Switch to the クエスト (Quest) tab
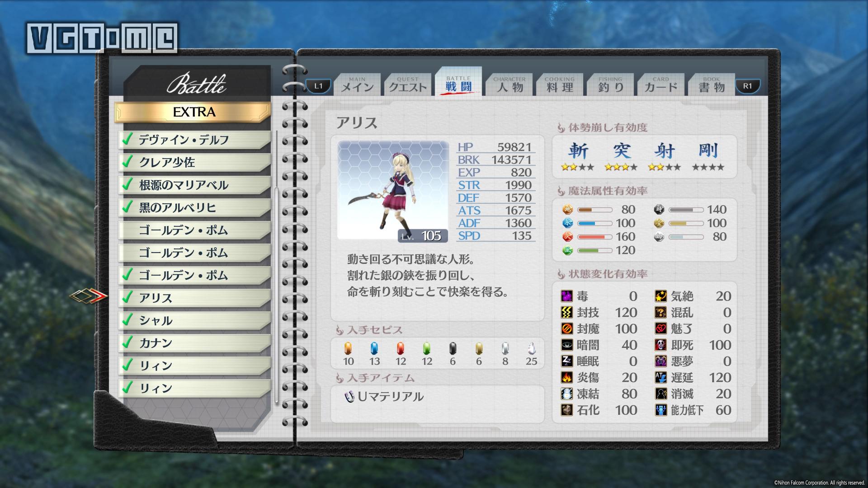868x488 pixels. [408, 85]
